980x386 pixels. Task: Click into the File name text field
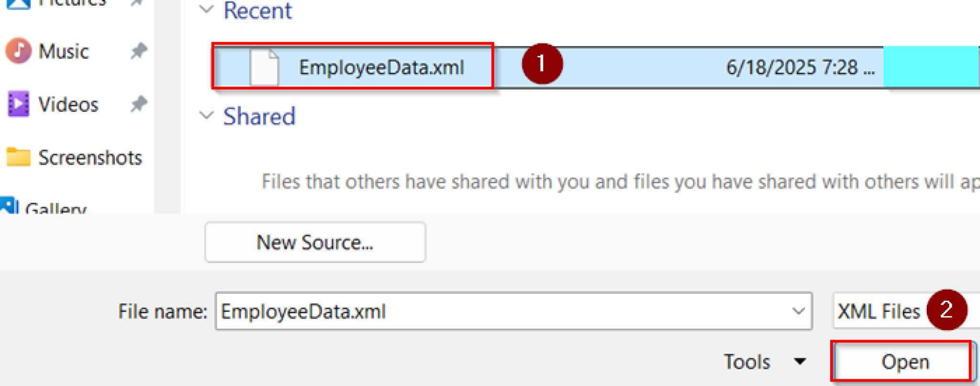click(x=498, y=311)
